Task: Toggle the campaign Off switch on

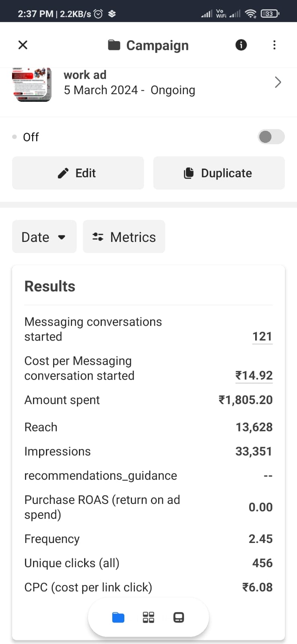Action: (271, 137)
